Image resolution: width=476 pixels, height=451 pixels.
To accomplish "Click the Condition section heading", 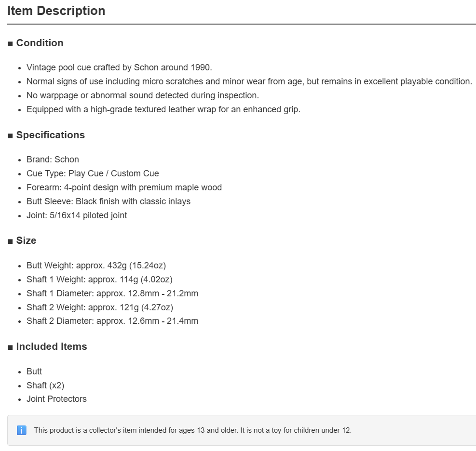I will tap(40, 43).
